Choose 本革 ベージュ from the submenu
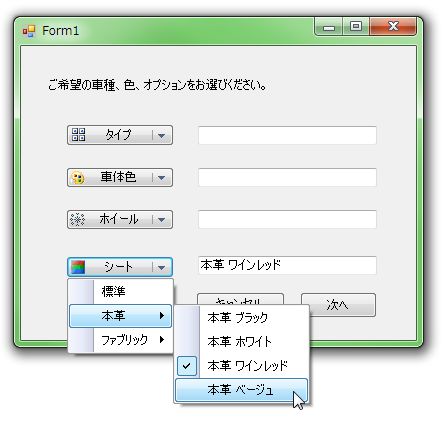The image size is (448, 428). coord(241,390)
